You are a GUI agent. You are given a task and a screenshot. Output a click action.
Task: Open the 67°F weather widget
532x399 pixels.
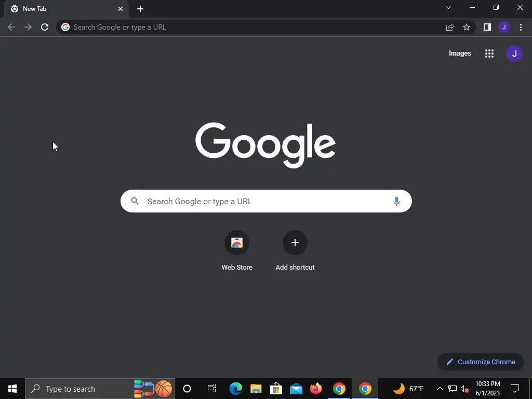click(x=408, y=389)
